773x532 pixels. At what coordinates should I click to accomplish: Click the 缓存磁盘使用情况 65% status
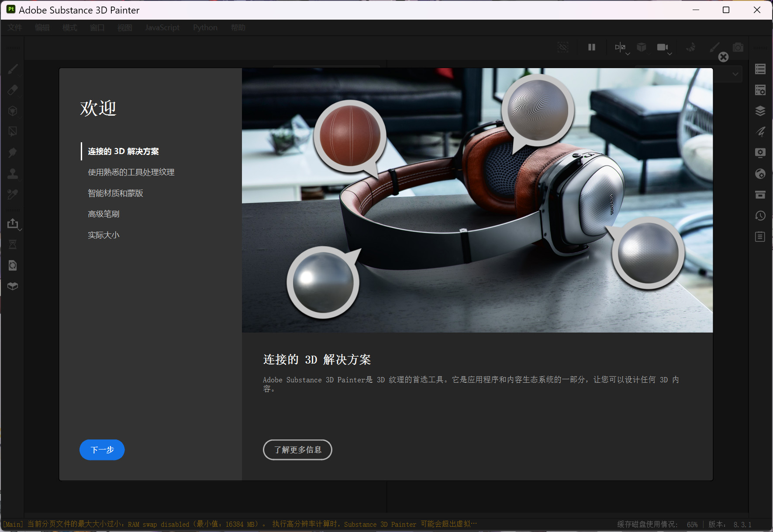click(x=657, y=525)
